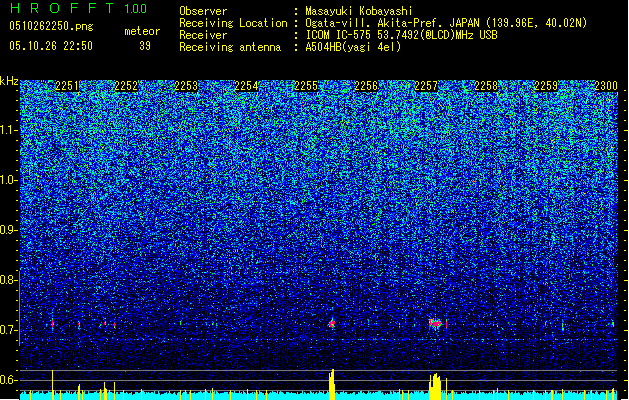
Task: Click the 0.8 kHz axis tick label
Action: pos(8,280)
